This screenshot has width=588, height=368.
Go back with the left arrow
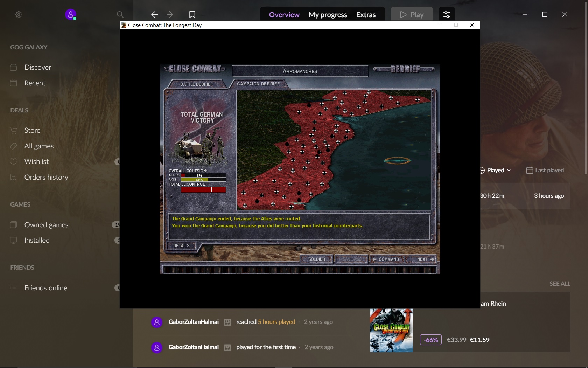pos(154,14)
